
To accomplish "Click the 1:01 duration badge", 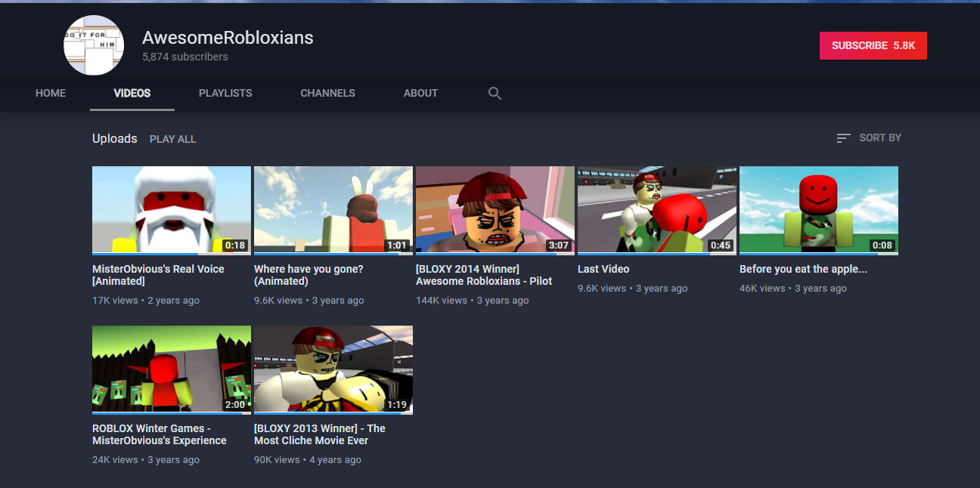I will pyautogui.click(x=397, y=246).
